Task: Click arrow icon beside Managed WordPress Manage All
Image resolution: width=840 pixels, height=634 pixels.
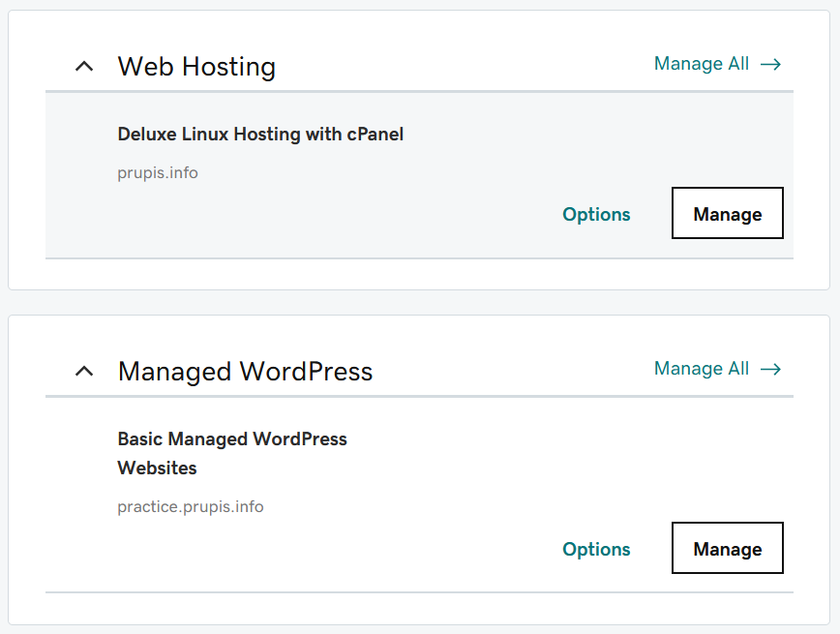Action: coord(771,369)
